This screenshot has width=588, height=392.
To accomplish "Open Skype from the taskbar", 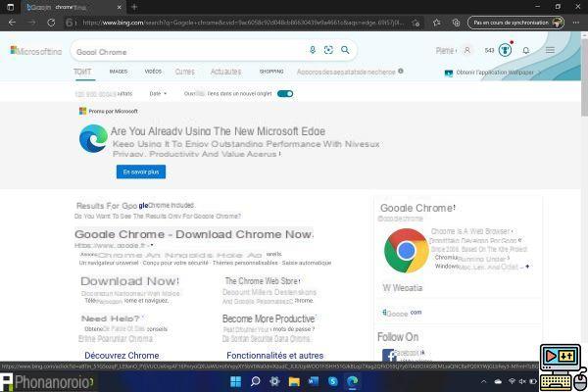I will [332, 382].
